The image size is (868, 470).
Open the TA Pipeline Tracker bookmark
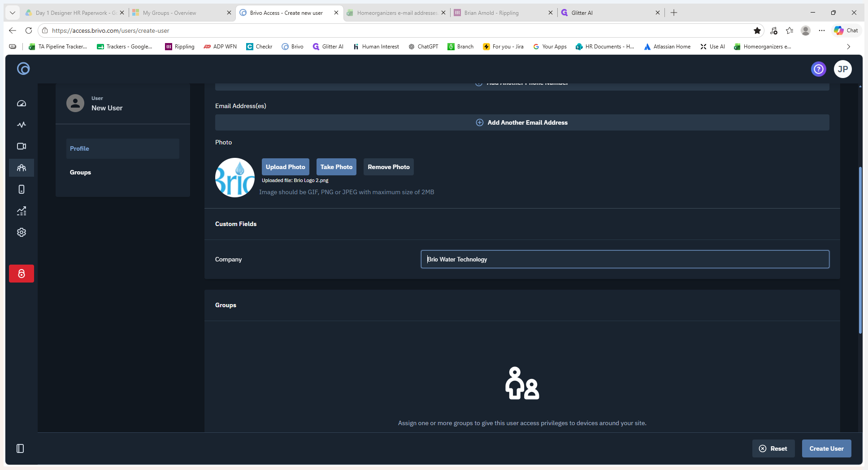click(x=58, y=47)
